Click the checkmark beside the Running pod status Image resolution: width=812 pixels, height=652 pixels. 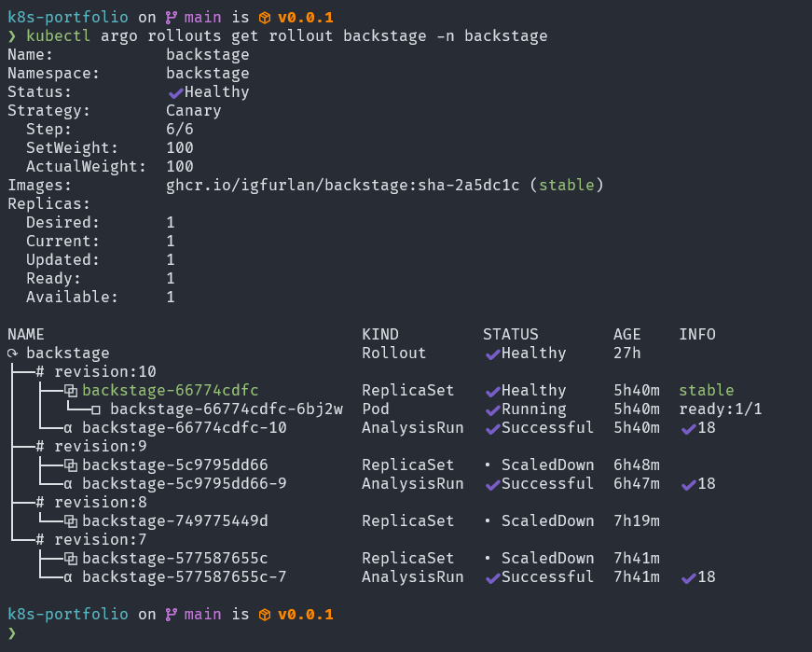click(x=491, y=409)
